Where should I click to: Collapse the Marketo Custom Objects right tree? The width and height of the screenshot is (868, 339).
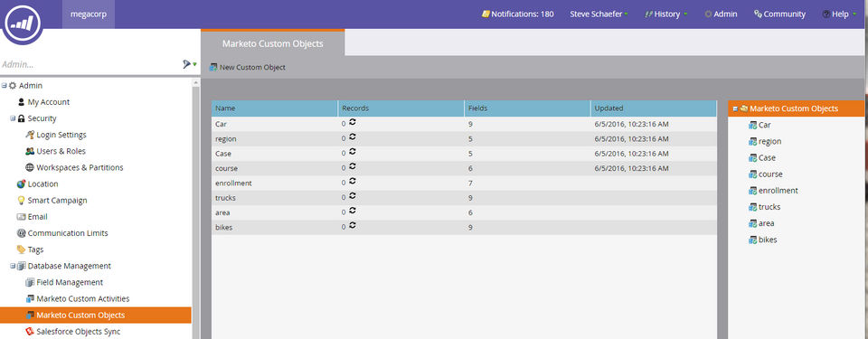click(735, 109)
